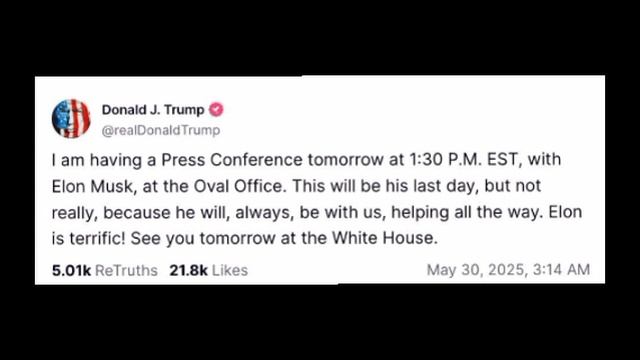Screen dimensions: 640x360
Task: Click the pink verified badge checkmark
Action: (x=216, y=109)
